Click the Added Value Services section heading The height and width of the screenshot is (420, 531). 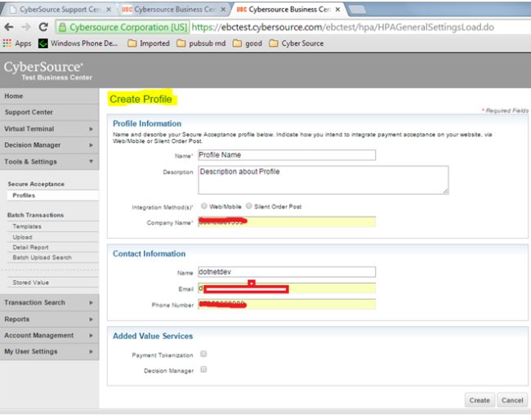[x=153, y=336]
